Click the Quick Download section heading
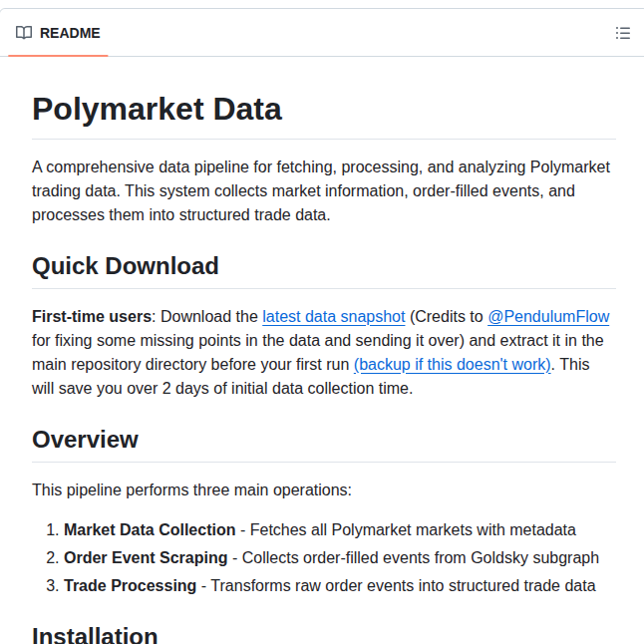 [x=126, y=266]
